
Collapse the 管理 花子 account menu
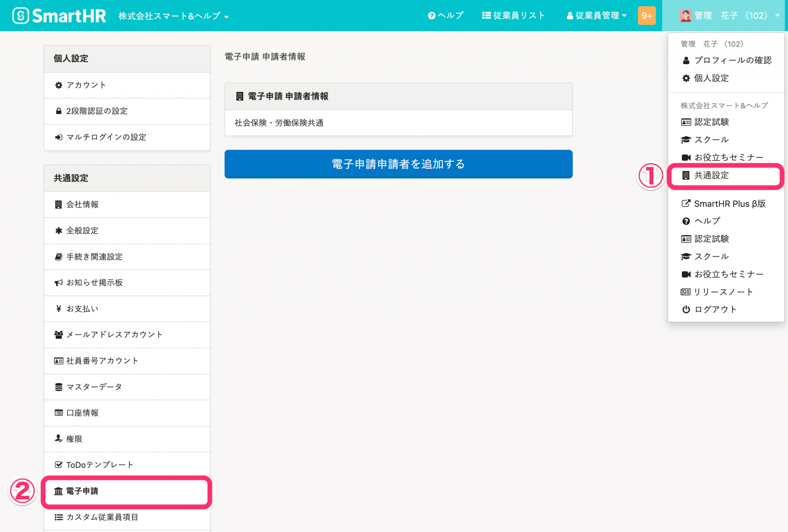click(x=727, y=16)
